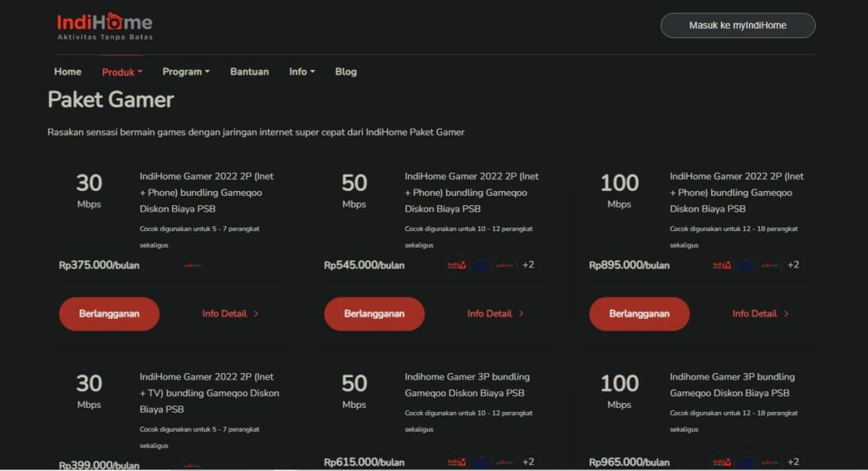This screenshot has height=471, width=868.
Task: Click the IndiHome logo in the header
Action: [x=105, y=26]
